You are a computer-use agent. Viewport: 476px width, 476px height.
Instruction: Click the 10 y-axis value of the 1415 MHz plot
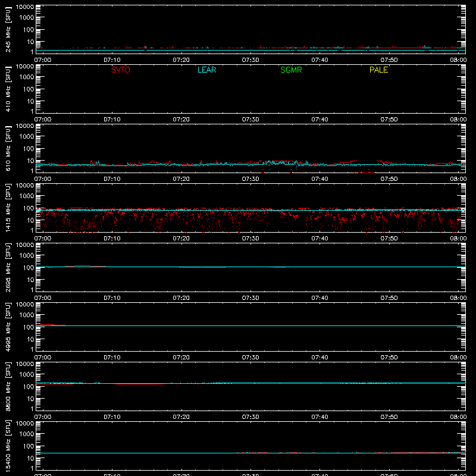pyautogui.click(x=30, y=220)
